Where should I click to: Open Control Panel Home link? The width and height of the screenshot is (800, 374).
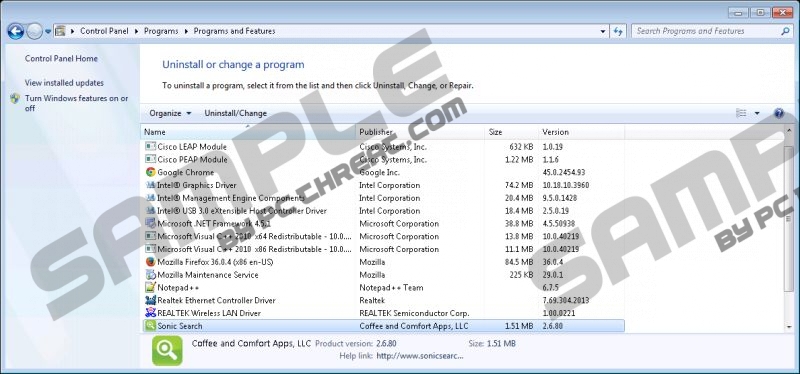click(x=61, y=59)
